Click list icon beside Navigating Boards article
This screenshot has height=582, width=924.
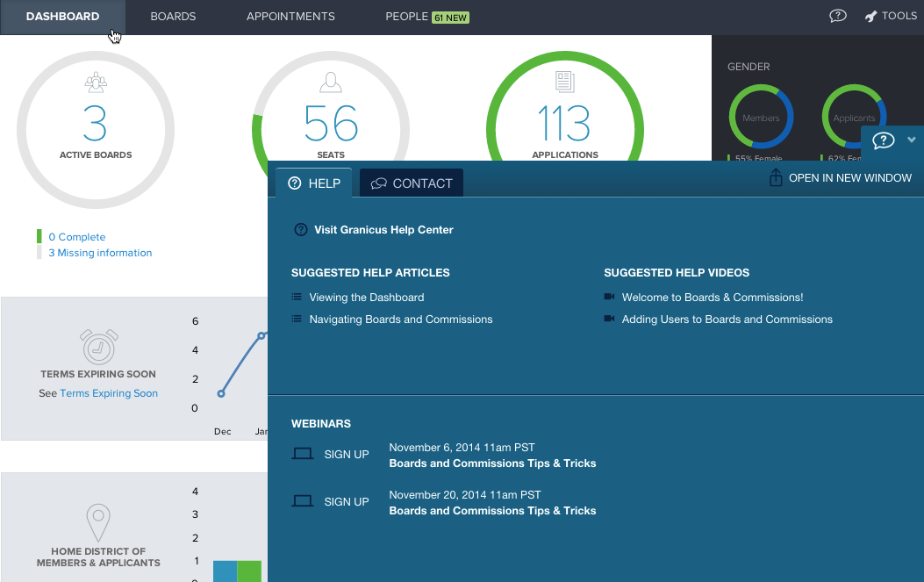coord(297,319)
